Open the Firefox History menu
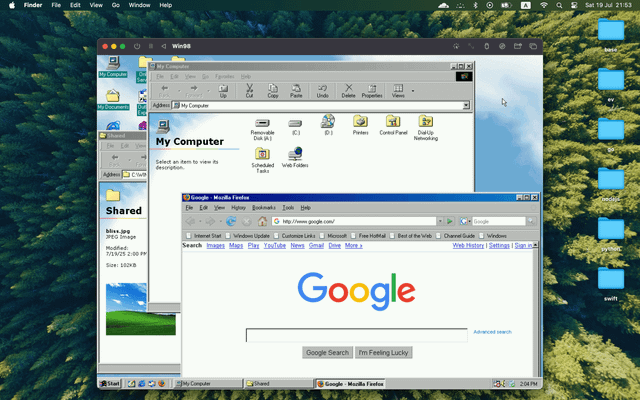Viewport: 640px width, 400px height. pyautogui.click(x=238, y=208)
